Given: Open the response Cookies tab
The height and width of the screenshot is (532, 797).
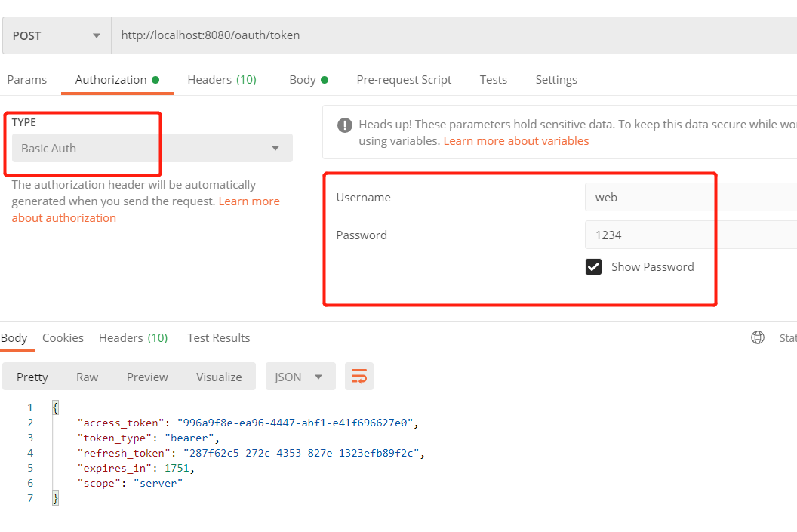Looking at the screenshot, I should (63, 338).
